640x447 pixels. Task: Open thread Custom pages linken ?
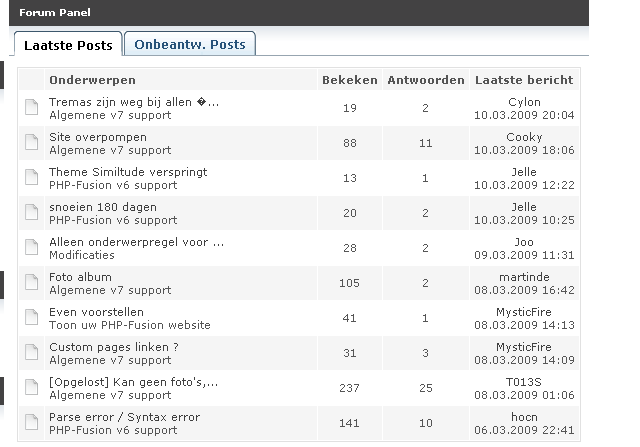pyautogui.click(x=114, y=347)
